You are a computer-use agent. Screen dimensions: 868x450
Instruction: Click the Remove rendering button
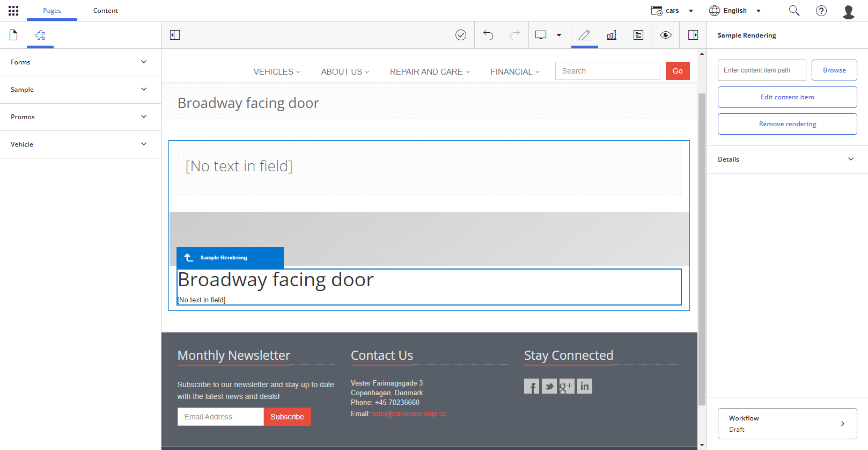coord(787,124)
